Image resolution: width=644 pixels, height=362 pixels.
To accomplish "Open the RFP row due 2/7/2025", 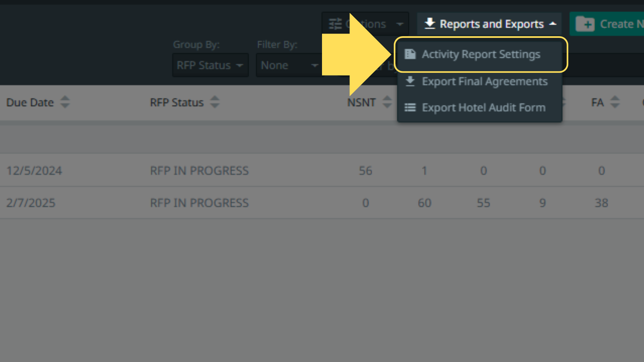I will (x=199, y=203).
